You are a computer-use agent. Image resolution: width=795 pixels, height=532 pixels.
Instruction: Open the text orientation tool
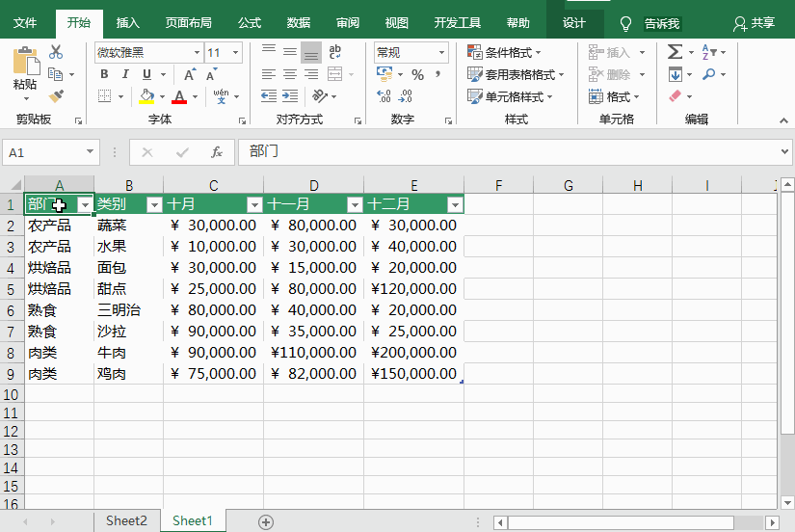pos(320,95)
